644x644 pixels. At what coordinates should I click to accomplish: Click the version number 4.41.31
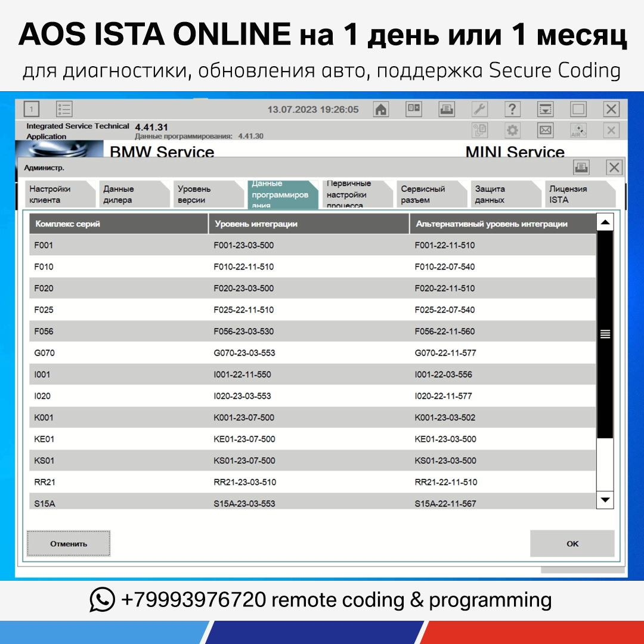tap(151, 128)
